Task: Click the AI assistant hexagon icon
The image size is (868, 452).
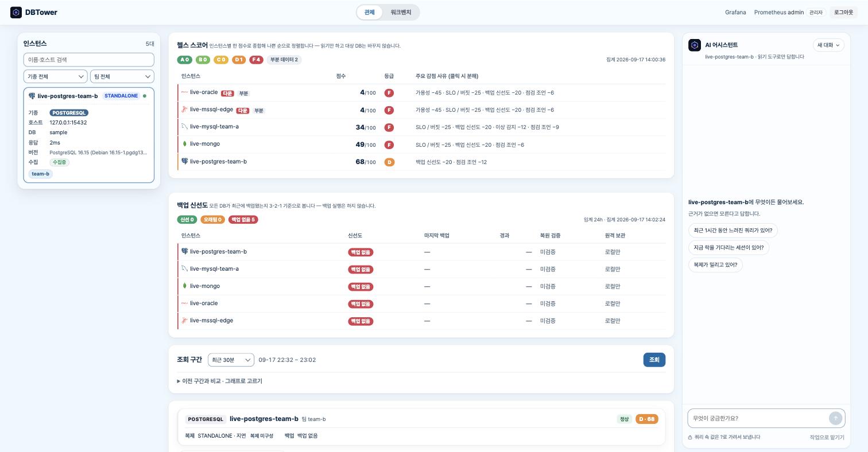Action: 695,45
